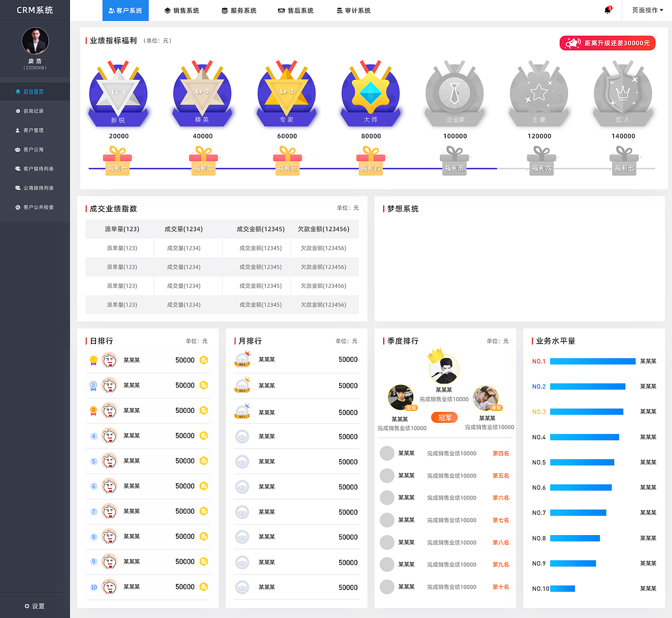This screenshot has height=618, width=672.
Task: Click the rank 10 number badge in 日排行
Action: [93, 587]
